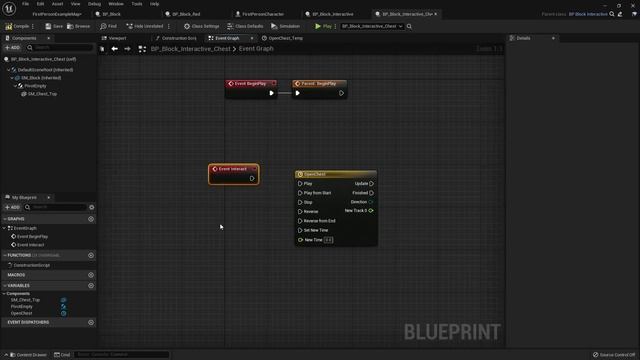The width and height of the screenshot is (640, 360).
Task: Open the Debug menu
Action: pos(94,4)
